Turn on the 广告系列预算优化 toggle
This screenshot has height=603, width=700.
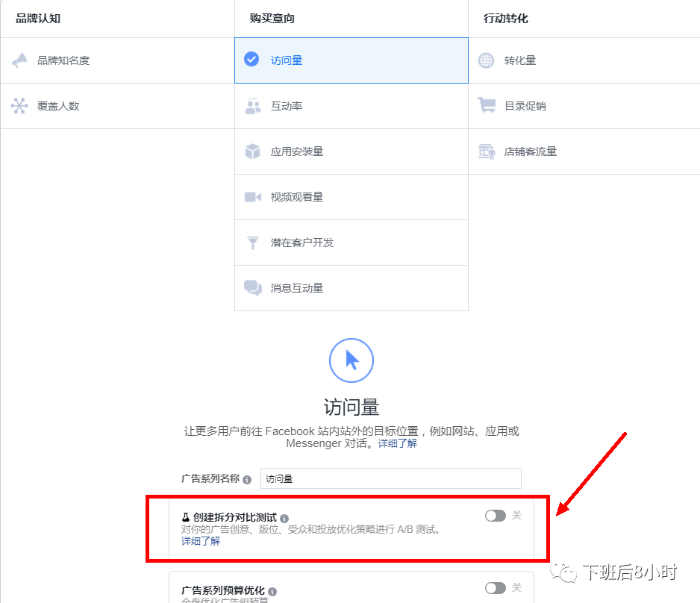(495, 588)
